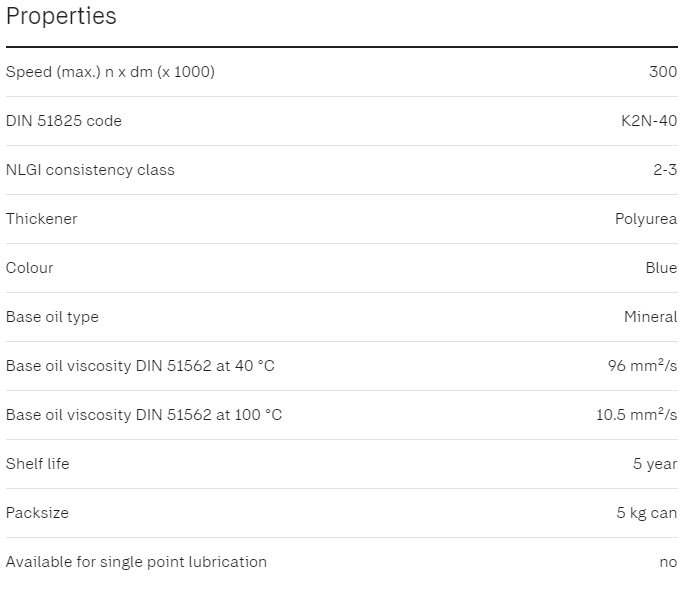Click the Speed (max.) n x dm label
685x600 pixels.
110,72
